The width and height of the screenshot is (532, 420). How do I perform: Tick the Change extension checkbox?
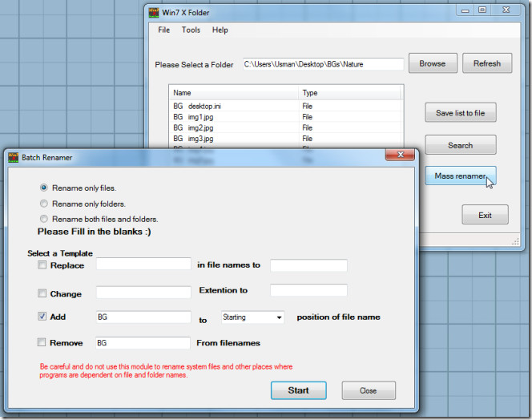(x=42, y=293)
